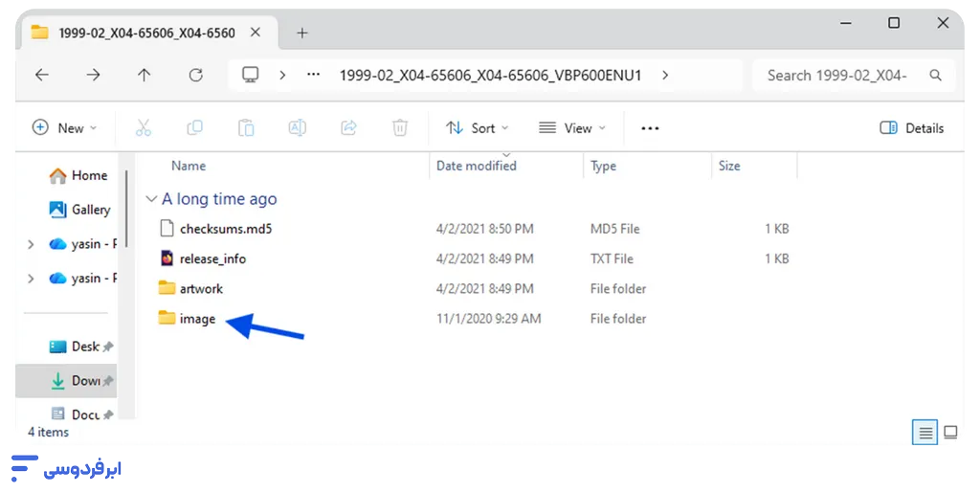Click the image folder icon
The width and height of the screenshot is (980, 493).
pos(167,318)
